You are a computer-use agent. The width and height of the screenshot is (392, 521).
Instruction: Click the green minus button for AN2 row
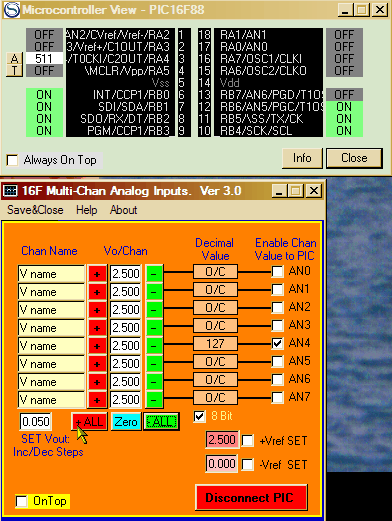tap(154, 310)
